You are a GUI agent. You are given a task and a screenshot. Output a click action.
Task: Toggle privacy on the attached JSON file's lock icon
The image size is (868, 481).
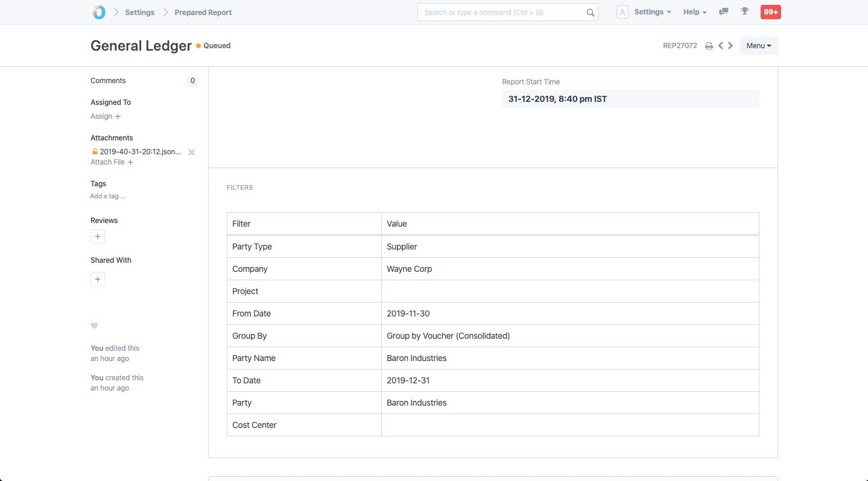(96, 152)
